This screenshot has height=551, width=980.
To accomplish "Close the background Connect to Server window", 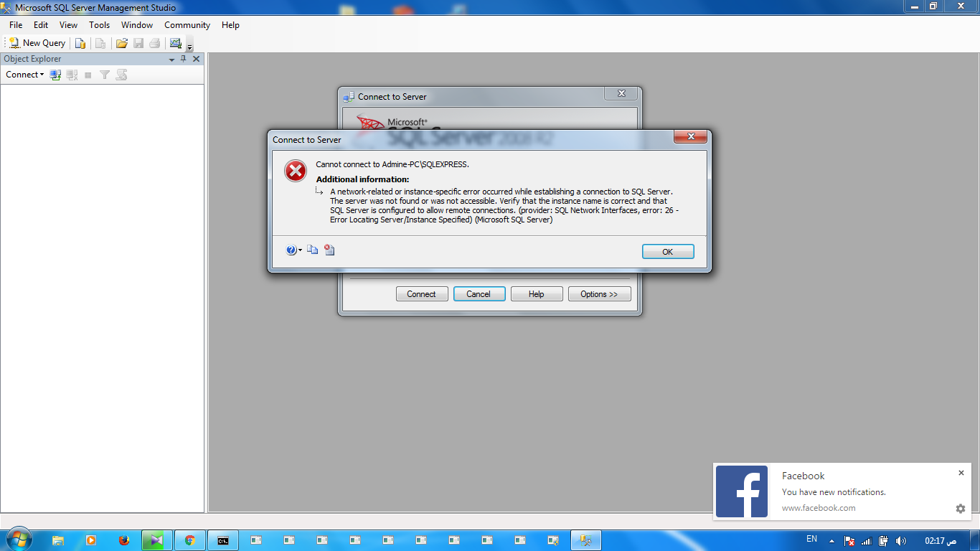I will tap(621, 93).
